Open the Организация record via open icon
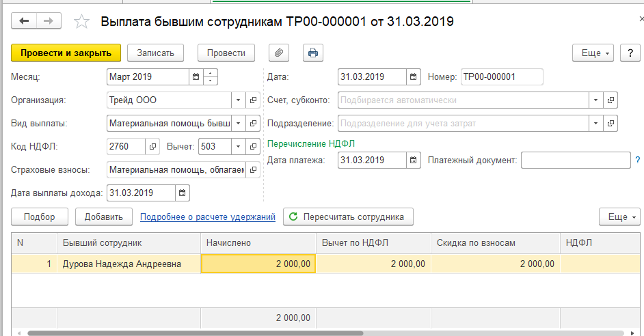Screen dimensions: 644x336 click(x=253, y=100)
